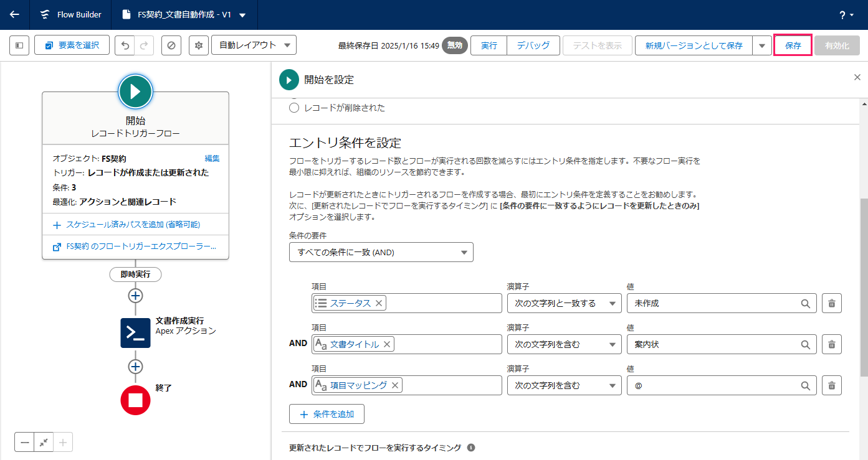Toggle the left toolbox panel icon

[x=19, y=45]
